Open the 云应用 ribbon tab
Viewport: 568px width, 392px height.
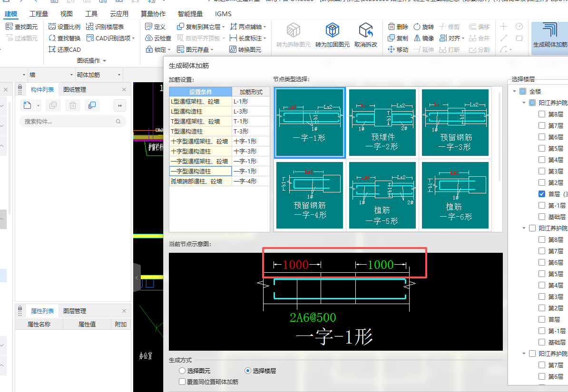coord(119,14)
